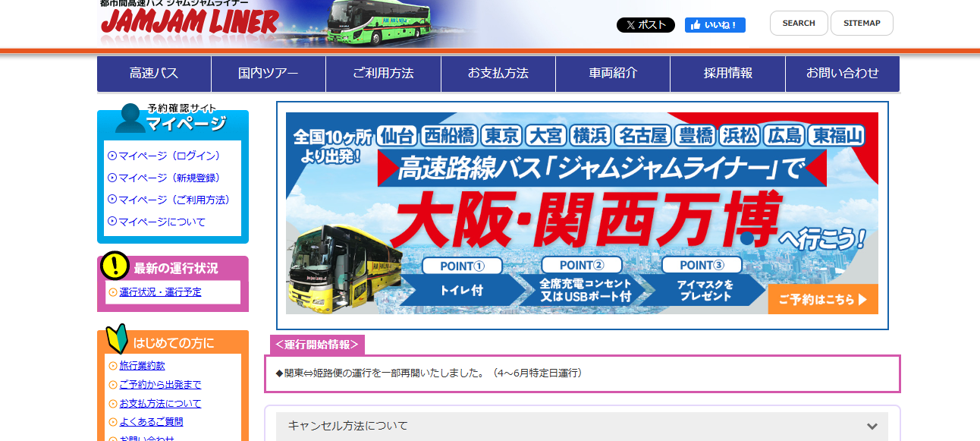The image size is (980, 441).
Task: Open マイページ（ログイン） link
Action: pyautogui.click(x=169, y=156)
